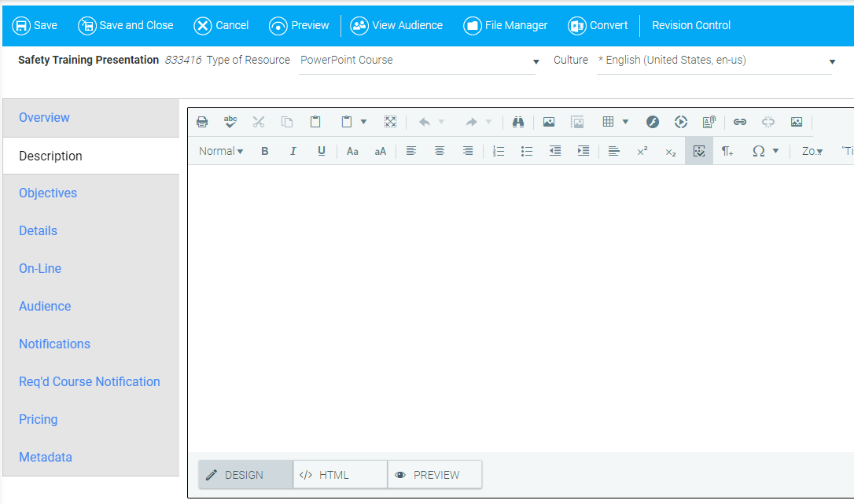
Task: Click the Redo arrow
Action: coord(471,122)
